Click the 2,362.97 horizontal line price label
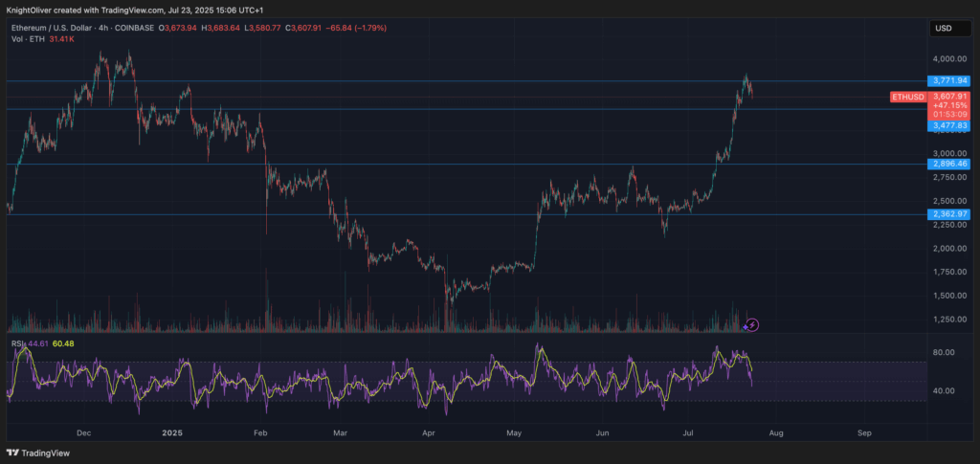The width and height of the screenshot is (980, 464). pos(948,213)
